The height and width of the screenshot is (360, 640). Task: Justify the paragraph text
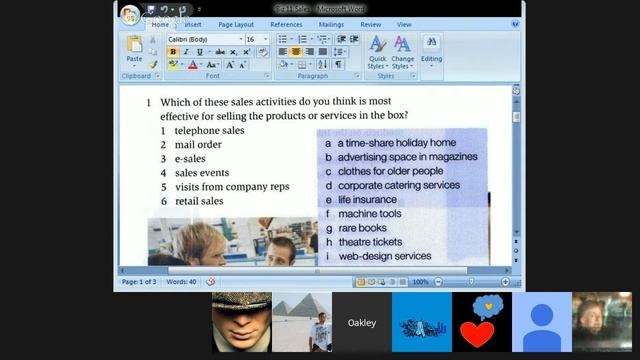point(322,51)
